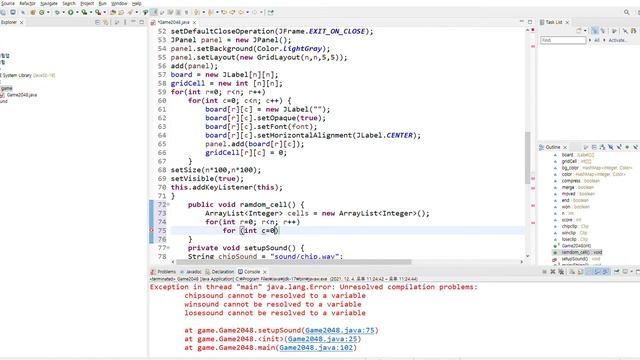640x360 pixels.
Task: Select the gridCell field in Outline
Action: [x=575, y=161]
